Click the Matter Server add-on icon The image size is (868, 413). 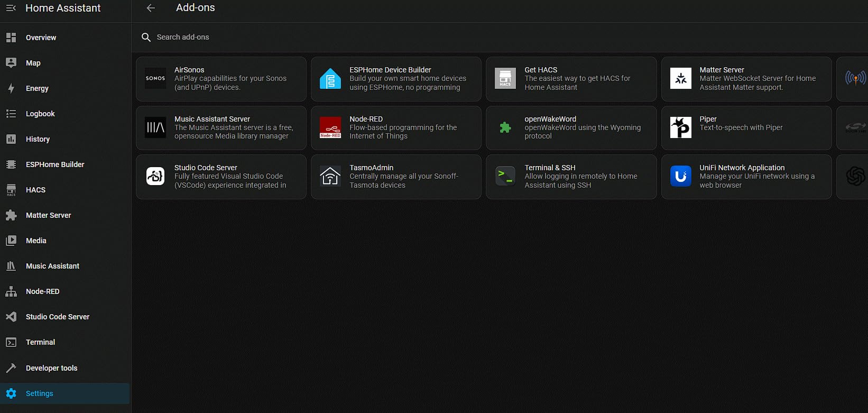[680, 79]
